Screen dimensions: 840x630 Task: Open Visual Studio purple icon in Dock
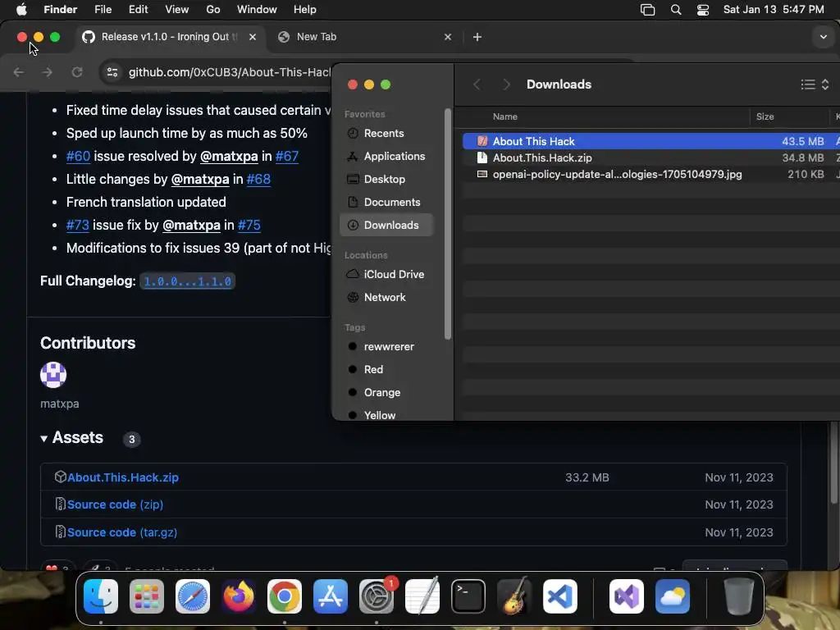[x=626, y=596]
